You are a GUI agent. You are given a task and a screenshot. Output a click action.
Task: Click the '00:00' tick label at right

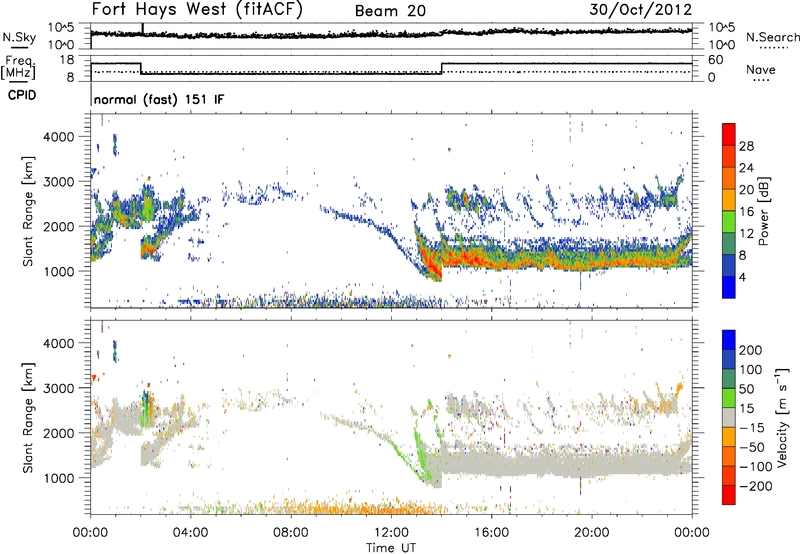pyautogui.click(x=692, y=533)
